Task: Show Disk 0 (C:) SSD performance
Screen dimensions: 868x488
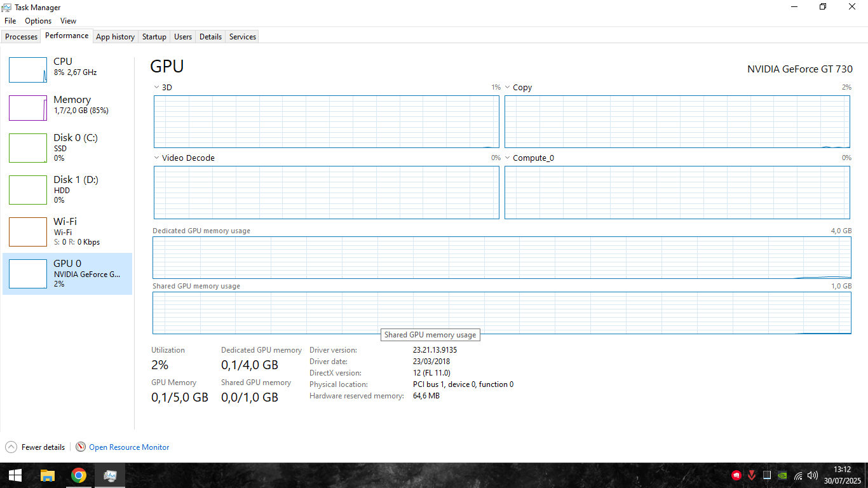Action: pos(67,147)
